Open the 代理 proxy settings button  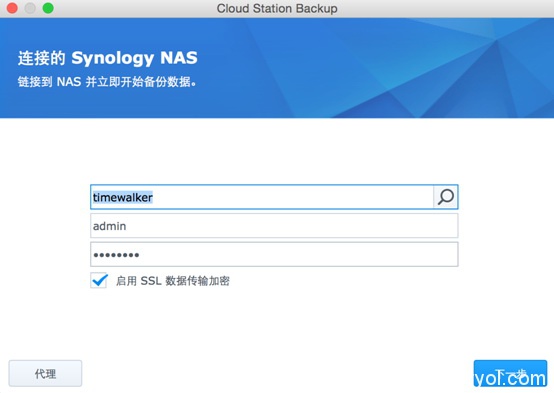(x=45, y=374)
